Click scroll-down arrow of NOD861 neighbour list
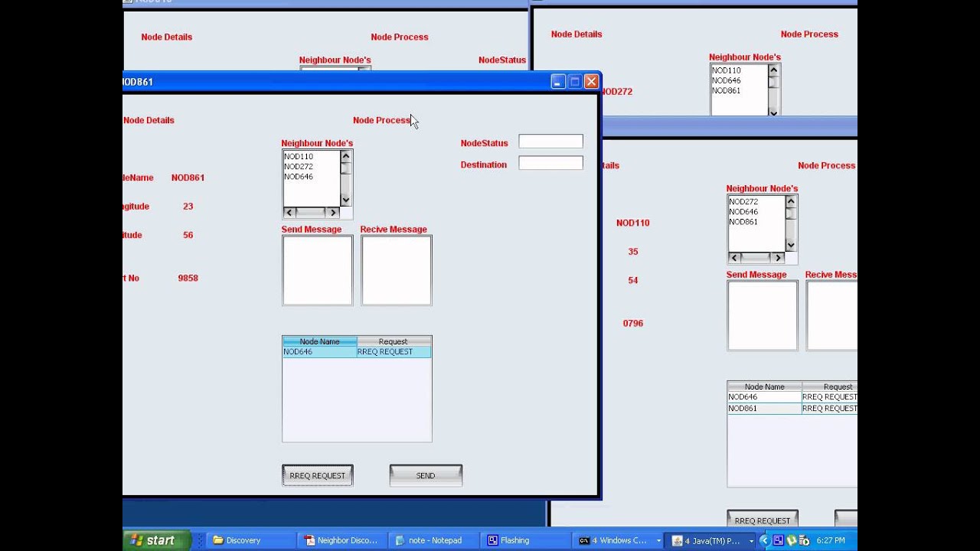980x551 pixels. coord(346,201)
